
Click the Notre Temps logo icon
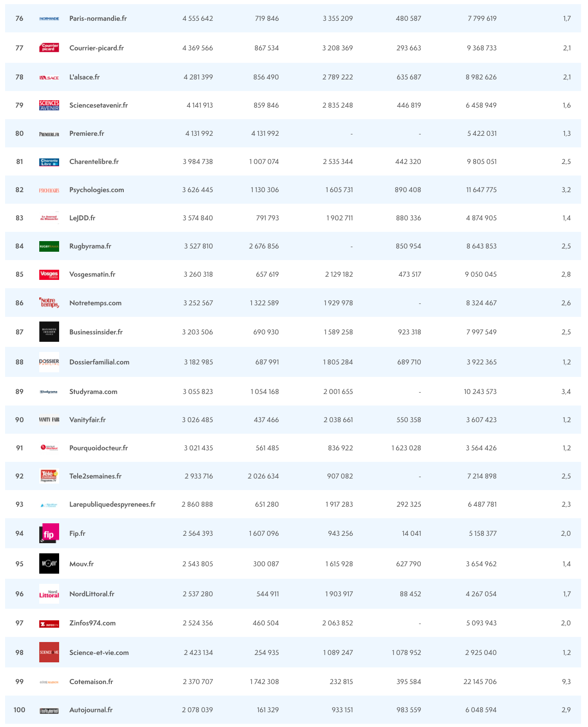pos(49,303)
